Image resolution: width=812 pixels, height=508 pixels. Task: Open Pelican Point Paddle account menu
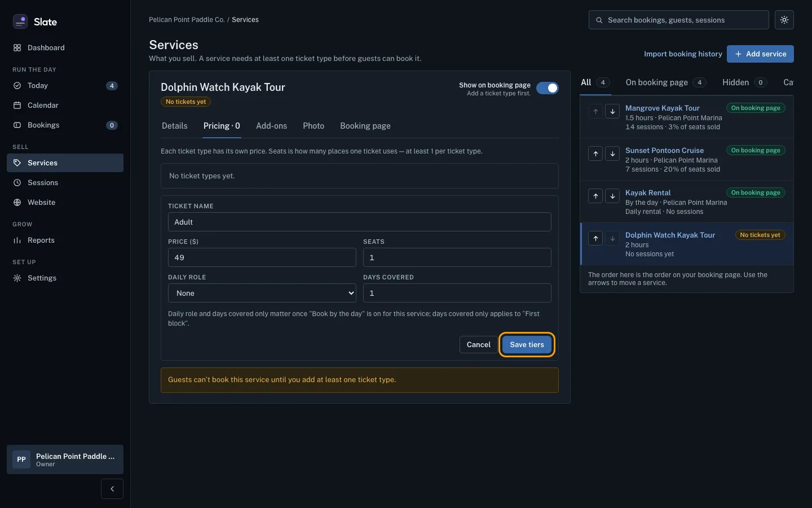click(65, 459)
